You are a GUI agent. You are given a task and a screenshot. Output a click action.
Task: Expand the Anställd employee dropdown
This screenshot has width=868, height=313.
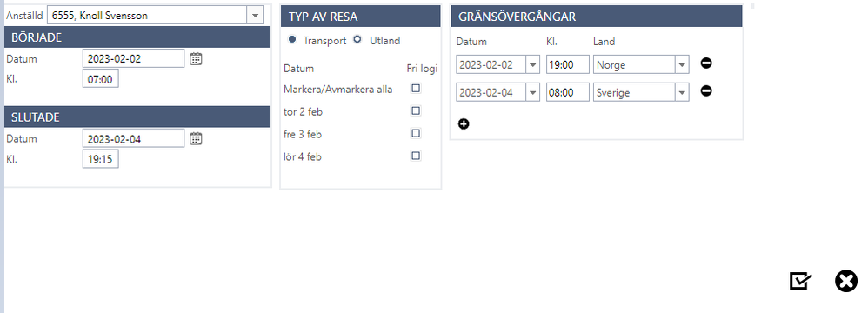click(x=255, y=16)
